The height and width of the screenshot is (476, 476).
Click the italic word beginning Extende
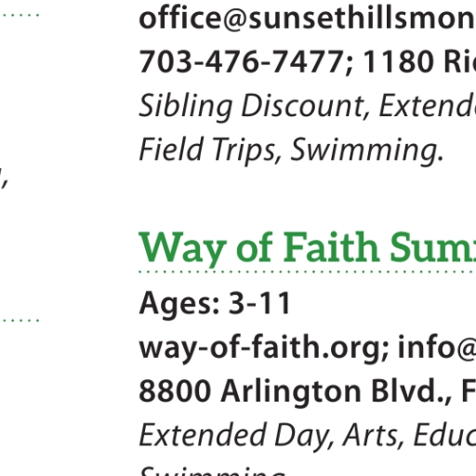(x=428, y=105)
